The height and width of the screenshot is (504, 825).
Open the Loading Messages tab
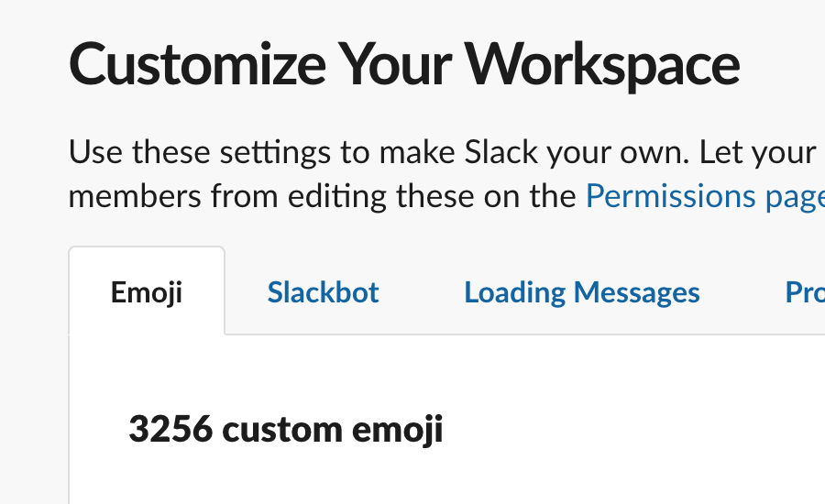tap(582, 292)
